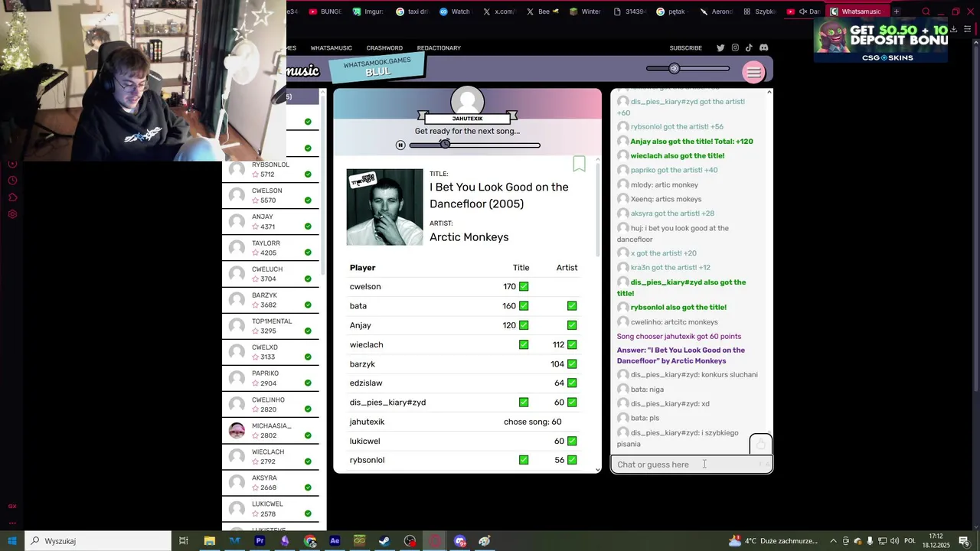This screenshot has height=551, width=980.
Task: Click the WHATSAMOOK.GAMES BLUL room badge
Action: point(377,67)
